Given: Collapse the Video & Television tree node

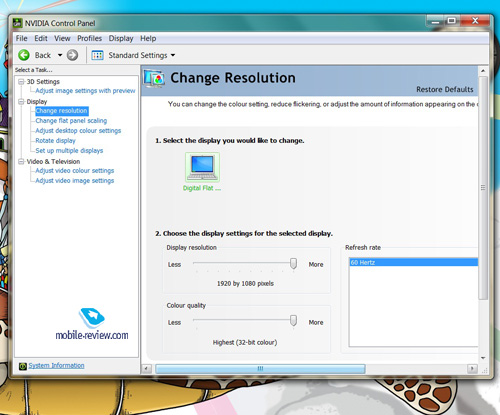Looking at the screenshot, I should point(21,162).
